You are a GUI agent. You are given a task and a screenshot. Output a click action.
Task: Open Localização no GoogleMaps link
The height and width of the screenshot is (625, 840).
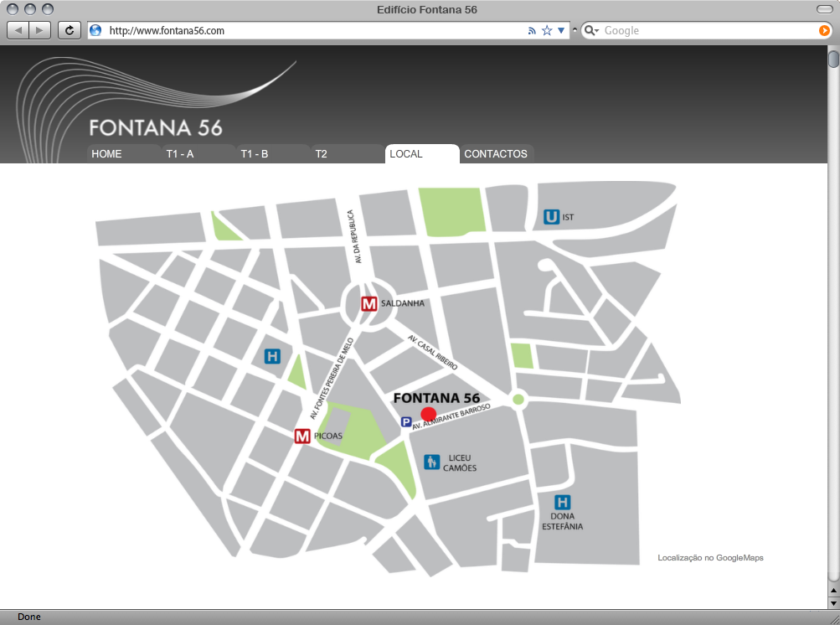[x=710, y=557]
